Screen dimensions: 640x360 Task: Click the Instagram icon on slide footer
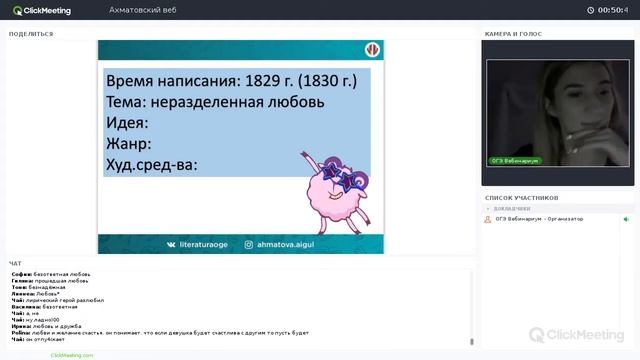(x=249, y=244)
